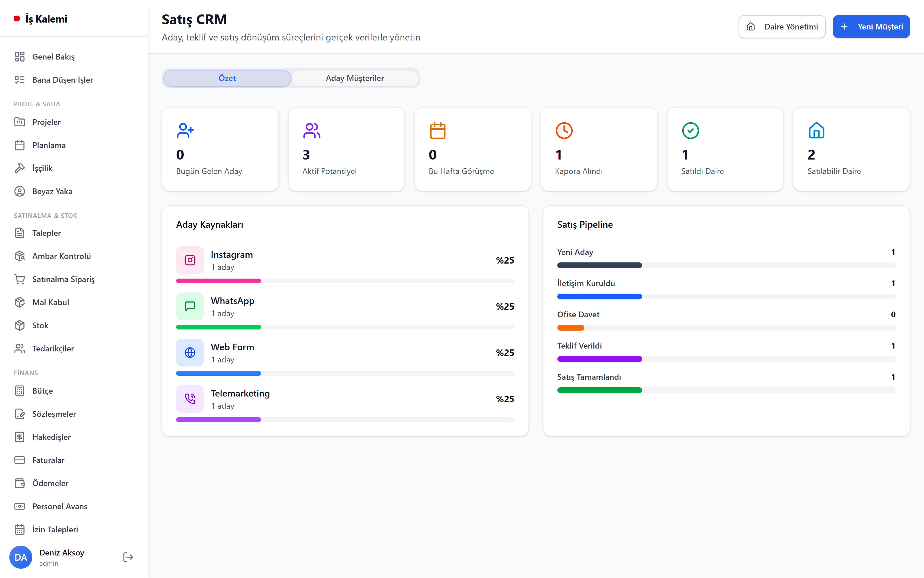Click the Hakedişler receipt icon
Viewport: 924px width, 578px height.
click(x=19, y=437)
